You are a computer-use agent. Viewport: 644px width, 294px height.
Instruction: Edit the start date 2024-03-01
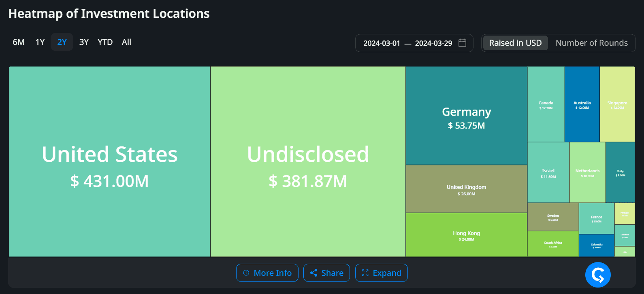[x=382, y=43]
